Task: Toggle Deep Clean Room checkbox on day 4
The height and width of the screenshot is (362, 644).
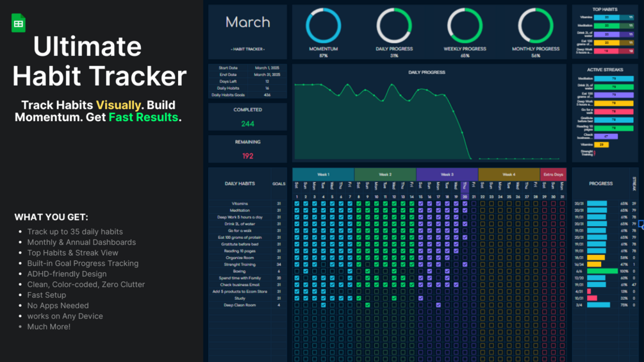Action: coord(323,305)
